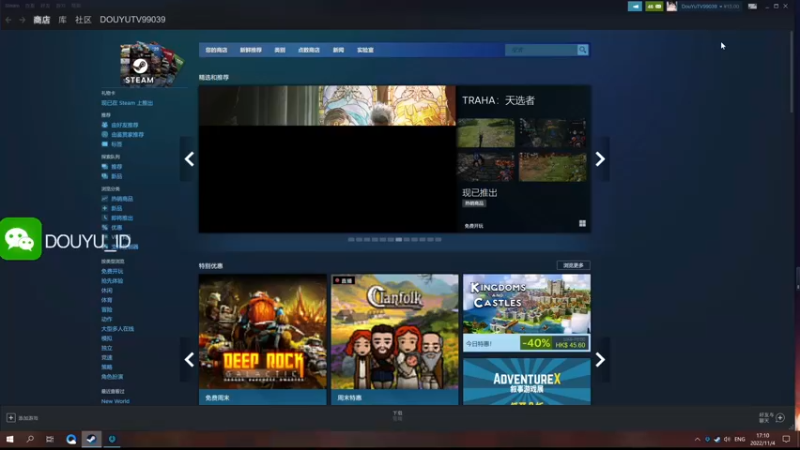The height and width of the screenshot is (450, 800).
Task: Open the 您的商店 (Your Store) tab
Action: coord(216,50)
